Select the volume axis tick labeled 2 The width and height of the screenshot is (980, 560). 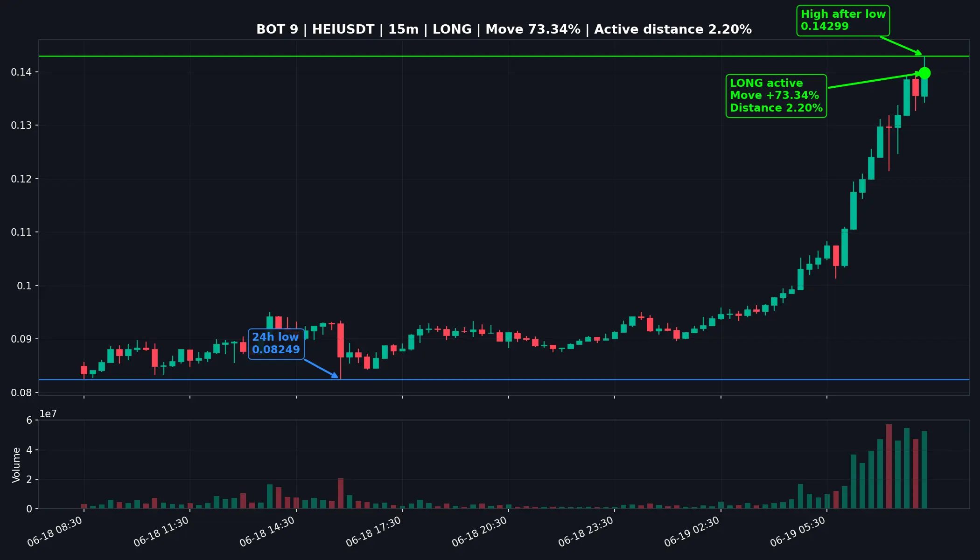click(x=29, y=479)
